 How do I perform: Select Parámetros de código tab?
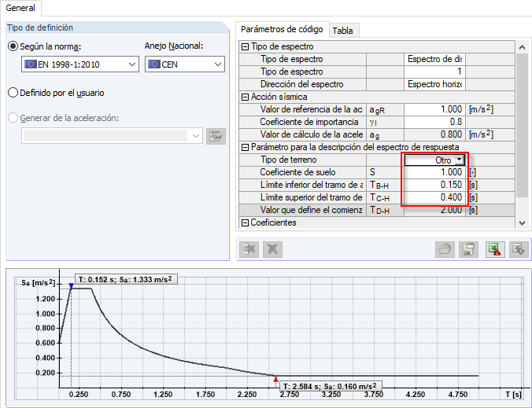pyautogui.click(x=282, y=30)
